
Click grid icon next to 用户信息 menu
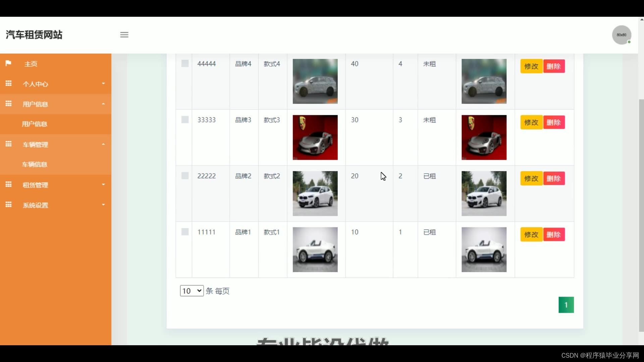8,104
